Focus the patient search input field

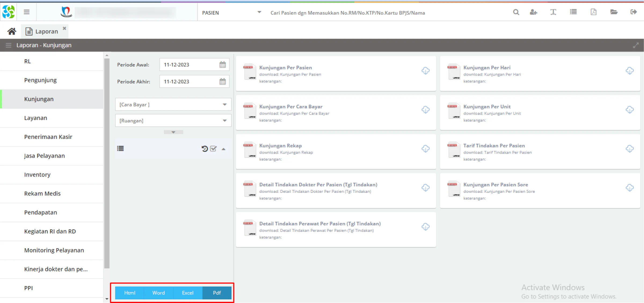coord(387,13)
